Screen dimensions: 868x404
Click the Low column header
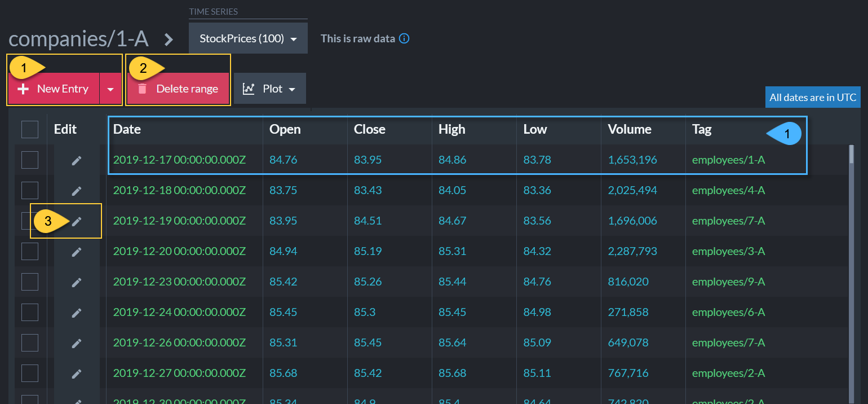[535, 129]
